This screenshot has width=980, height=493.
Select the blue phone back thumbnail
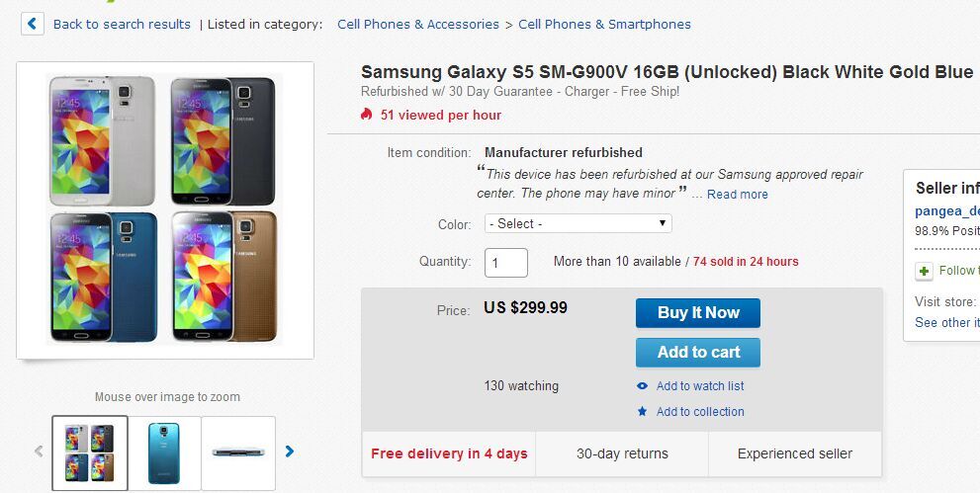[164, 452]
